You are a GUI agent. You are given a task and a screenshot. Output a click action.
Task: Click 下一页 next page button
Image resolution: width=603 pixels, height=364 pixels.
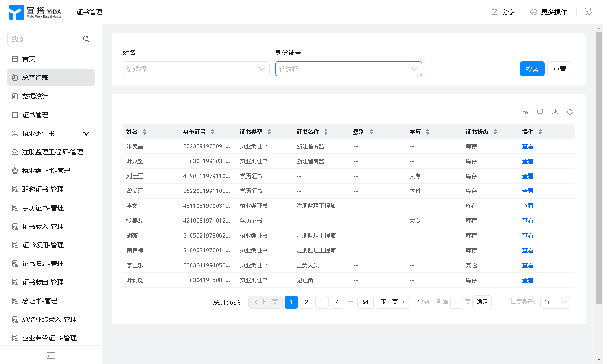pos(393,302)
